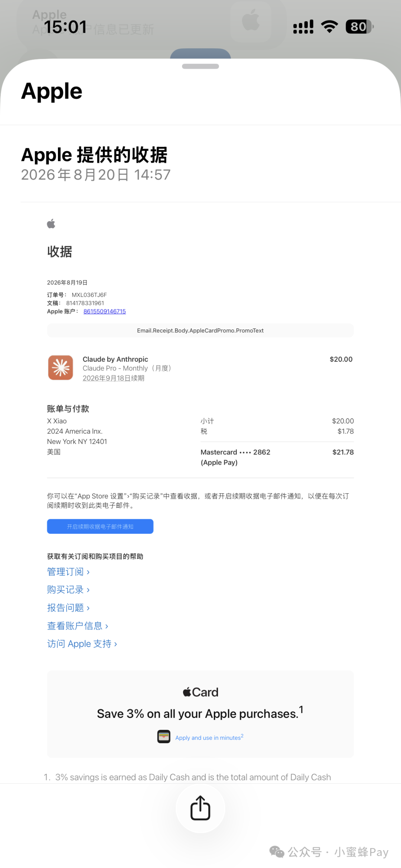
Task: Tap Claude Pro - Monthly subscription text
Action: click(x=127, y=368)
